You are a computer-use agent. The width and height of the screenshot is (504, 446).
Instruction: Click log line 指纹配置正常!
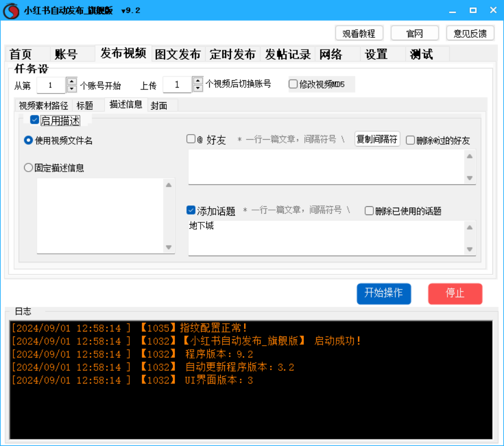(129, 328)
